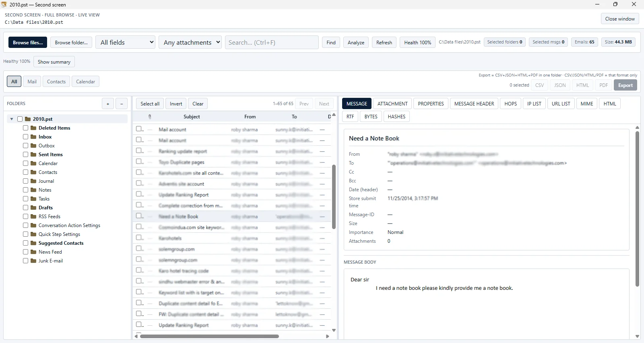Click the message pane vertical scrollbar

point(637,209)
